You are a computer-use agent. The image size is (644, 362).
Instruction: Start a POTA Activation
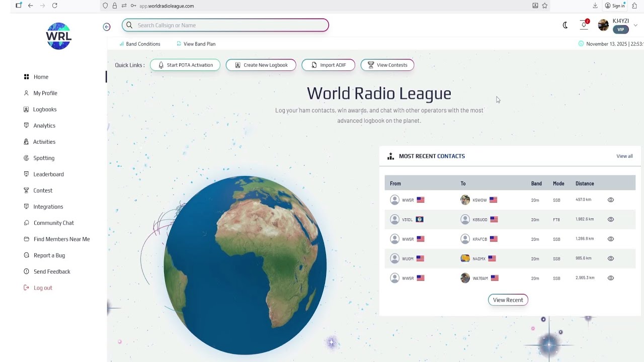pyautogui.click(x=185, y=65)
